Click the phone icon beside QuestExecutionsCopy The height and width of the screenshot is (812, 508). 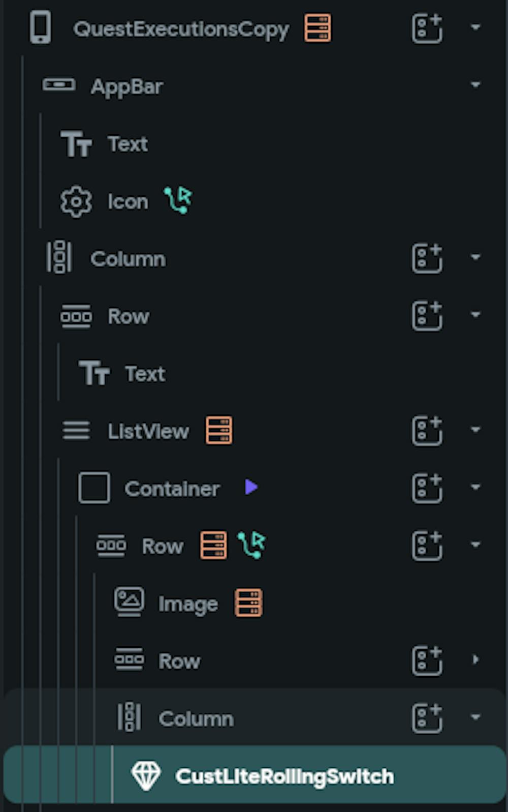(x=40, y=28)
